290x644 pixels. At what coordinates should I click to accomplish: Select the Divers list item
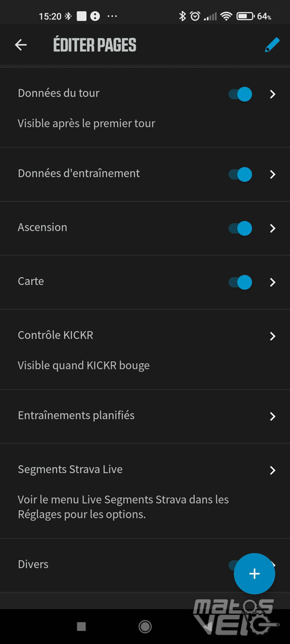click(x=145, y=565)
